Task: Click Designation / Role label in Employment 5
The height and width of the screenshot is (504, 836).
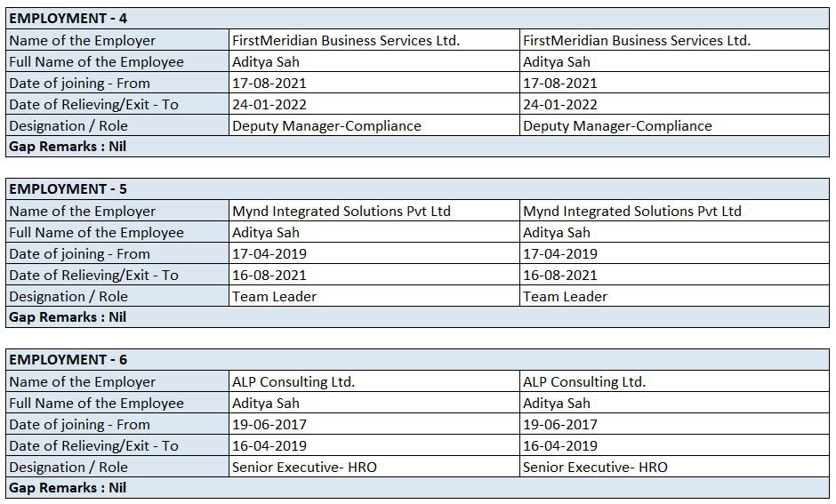Action: click(68, 296)
